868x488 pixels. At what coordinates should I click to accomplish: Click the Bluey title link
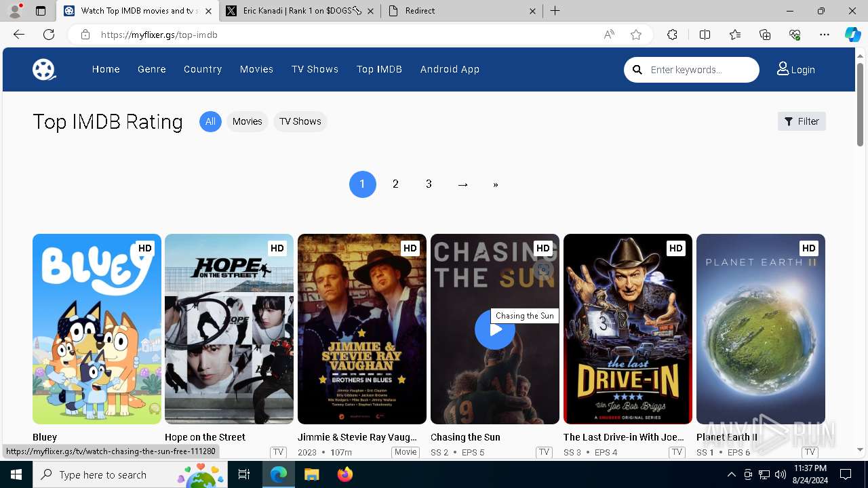point(45,437)
